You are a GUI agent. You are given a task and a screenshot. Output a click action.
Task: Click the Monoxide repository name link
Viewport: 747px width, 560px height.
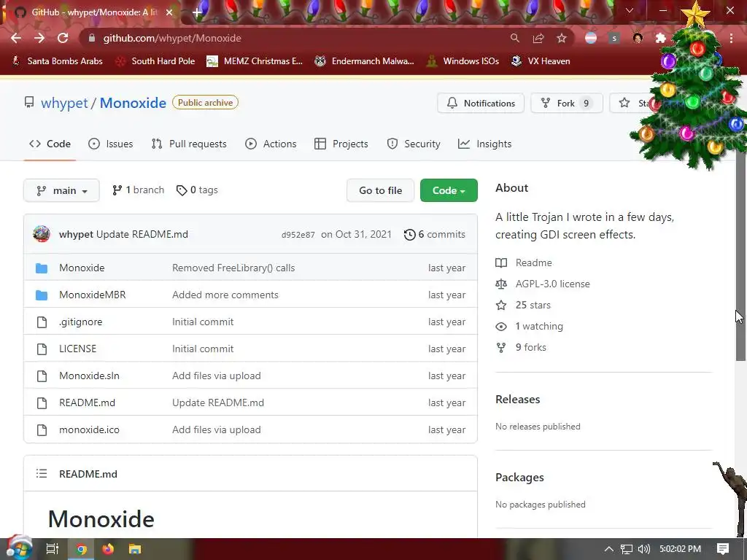click(133, 103)
